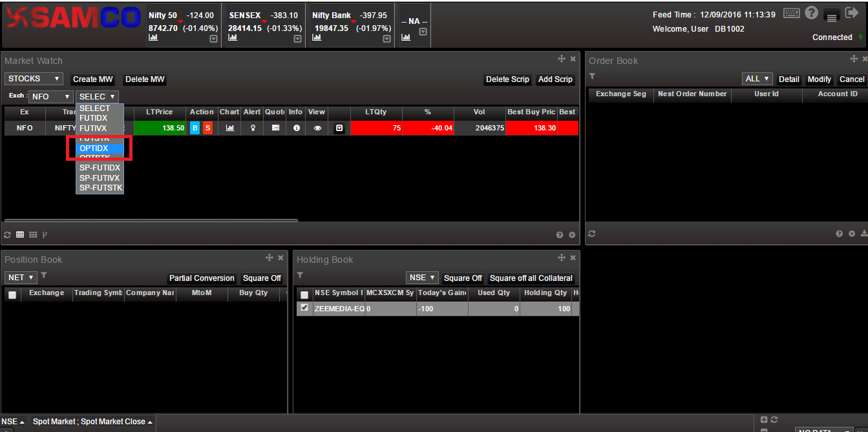Open the chart icon in NFO row

pyautogui.click(x=229, y=128)
